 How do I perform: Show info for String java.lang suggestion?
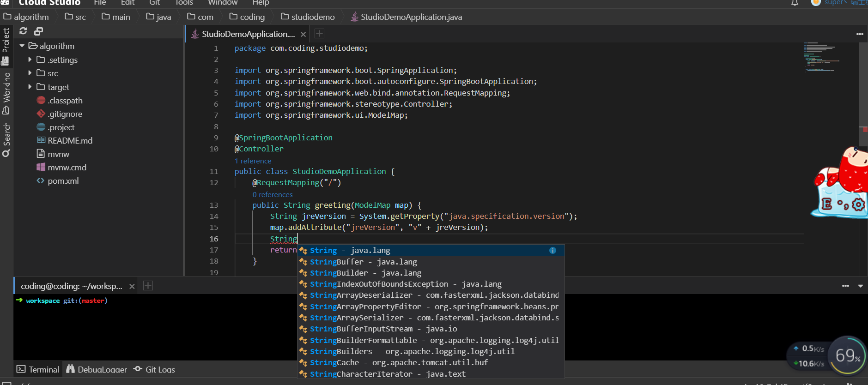[552, 250]
